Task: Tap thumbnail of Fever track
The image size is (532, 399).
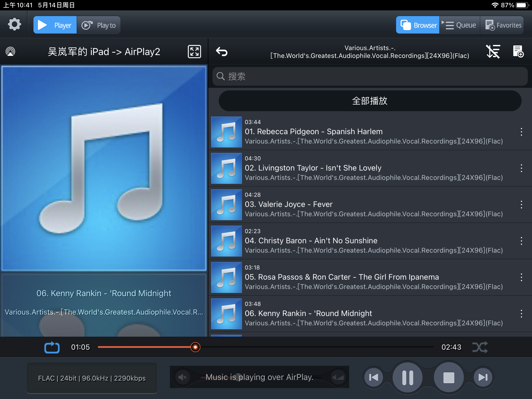Action: tap(226, 205)
